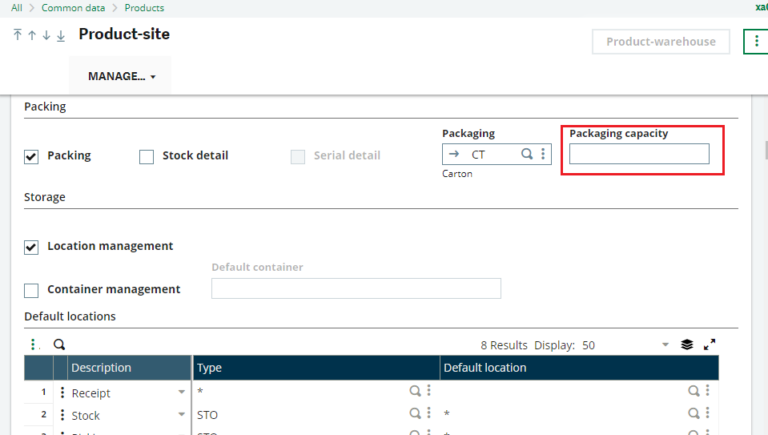
Task: Click the Packaging field search magnifier
Action: pyautogui.click(x=526, y=154)
